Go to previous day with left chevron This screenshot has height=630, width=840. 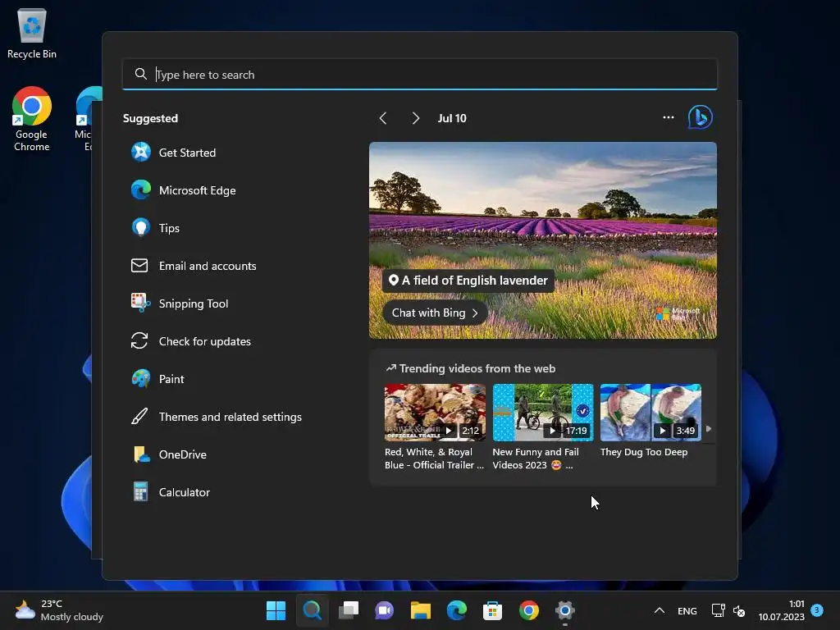(383, 118)
